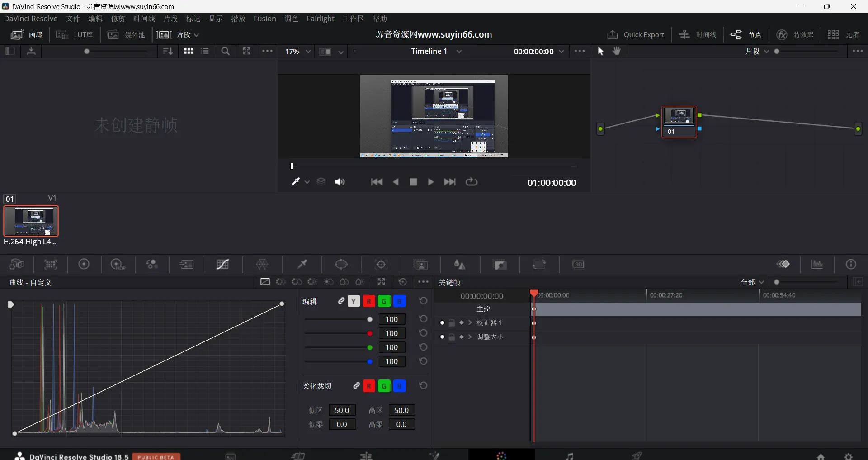Open the 帮助 menu
The height and width of the screenshot is (460, 868).
(380, 19)
